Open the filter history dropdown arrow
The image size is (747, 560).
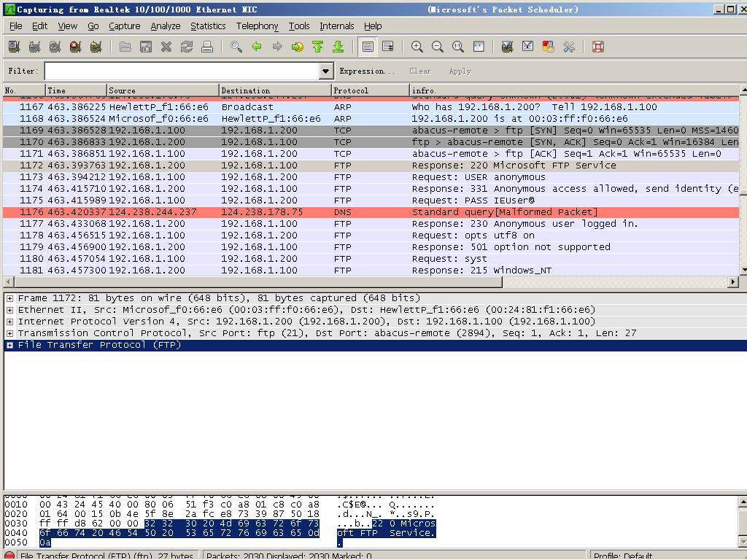326,71
